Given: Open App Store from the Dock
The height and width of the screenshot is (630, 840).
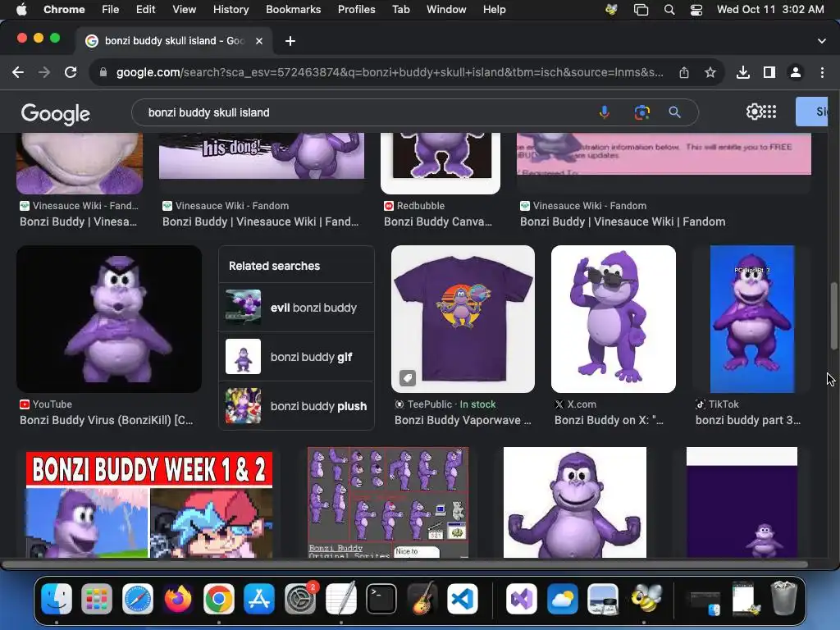Looking at the screenshot, I should [259, 598].
